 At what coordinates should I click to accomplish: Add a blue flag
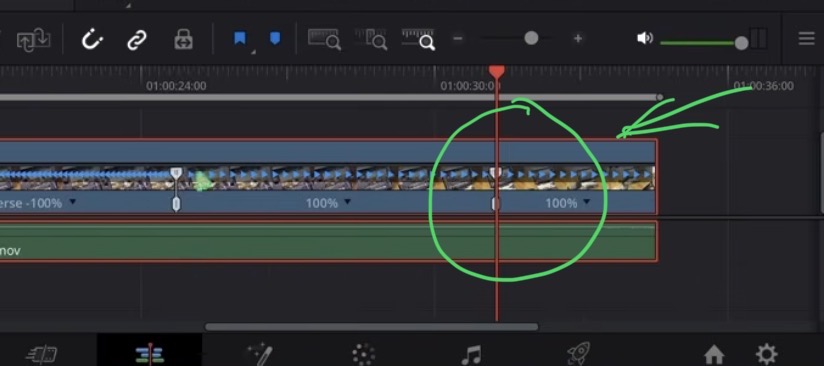point(240,38)
